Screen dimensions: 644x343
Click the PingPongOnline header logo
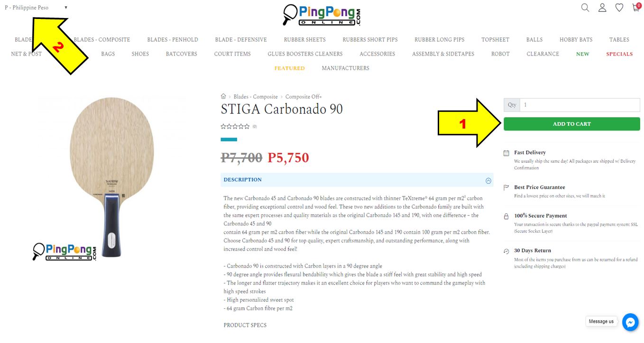pos(322,15)
